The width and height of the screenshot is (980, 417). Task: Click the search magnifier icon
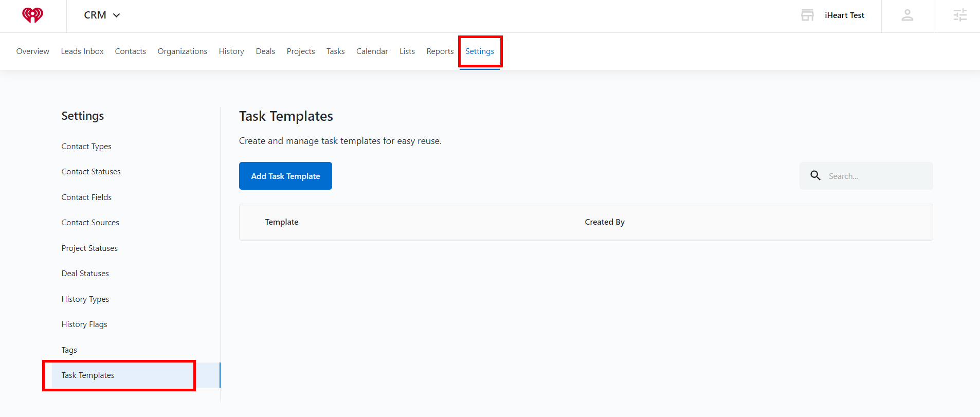point(815,176)
